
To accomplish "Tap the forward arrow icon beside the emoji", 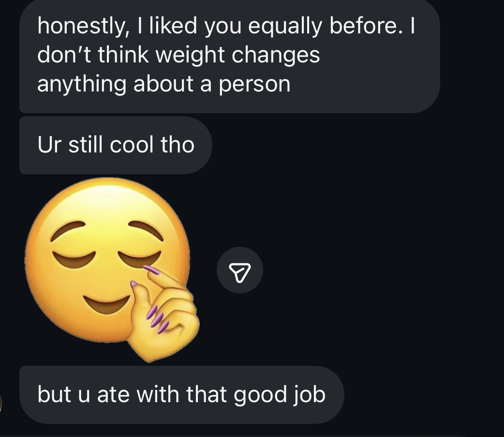I will (239, 271).
